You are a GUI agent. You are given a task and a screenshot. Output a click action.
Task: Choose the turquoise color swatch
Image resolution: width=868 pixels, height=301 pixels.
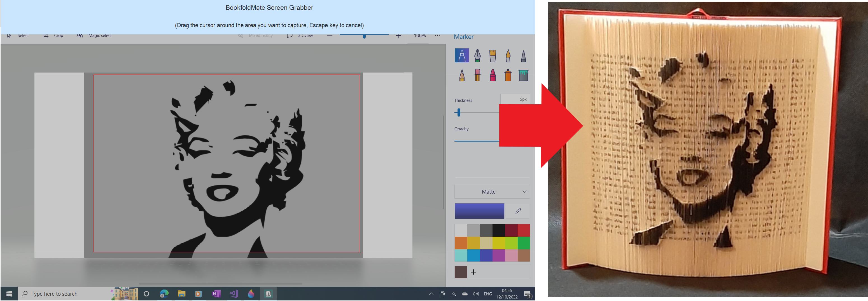(461, 255)
